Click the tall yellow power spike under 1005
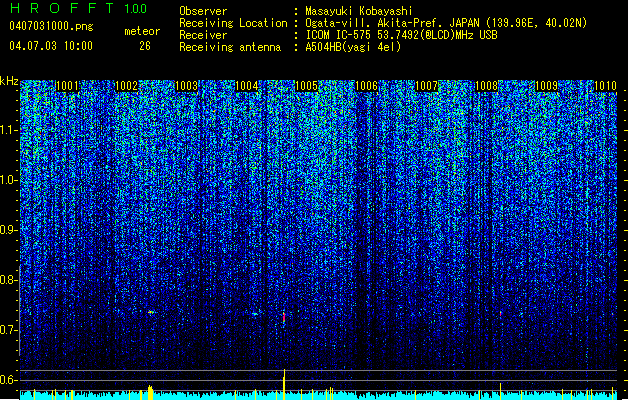 coord(284,384)
